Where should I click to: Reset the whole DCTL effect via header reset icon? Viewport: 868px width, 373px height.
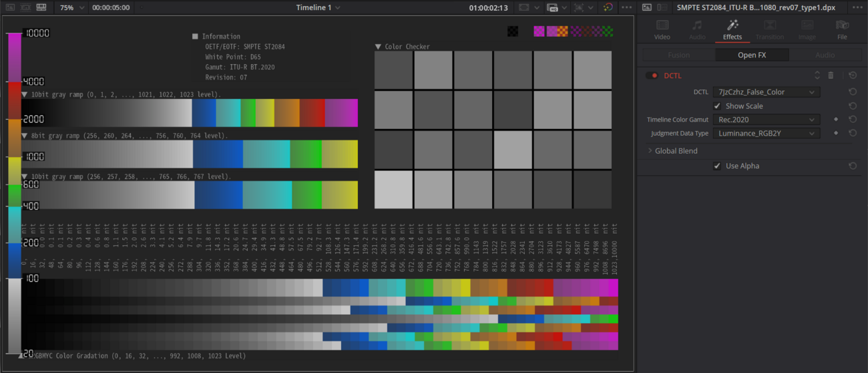853,76
